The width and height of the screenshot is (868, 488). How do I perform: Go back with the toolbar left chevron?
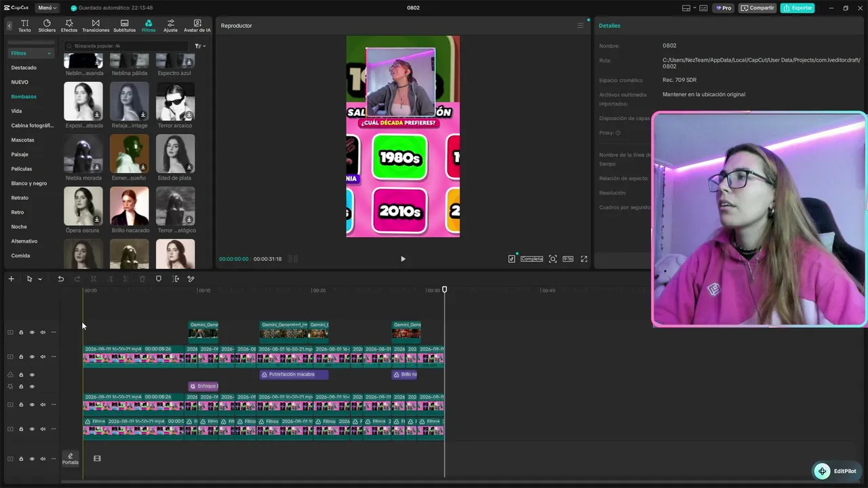(9, 26)
